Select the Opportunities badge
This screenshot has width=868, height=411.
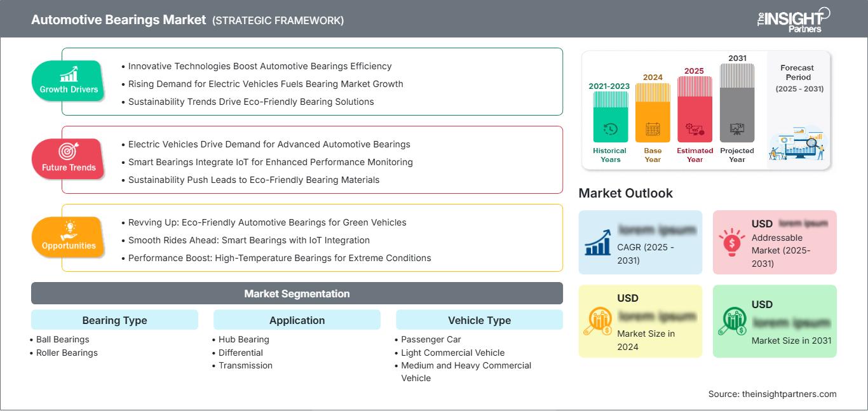(69, 236)
